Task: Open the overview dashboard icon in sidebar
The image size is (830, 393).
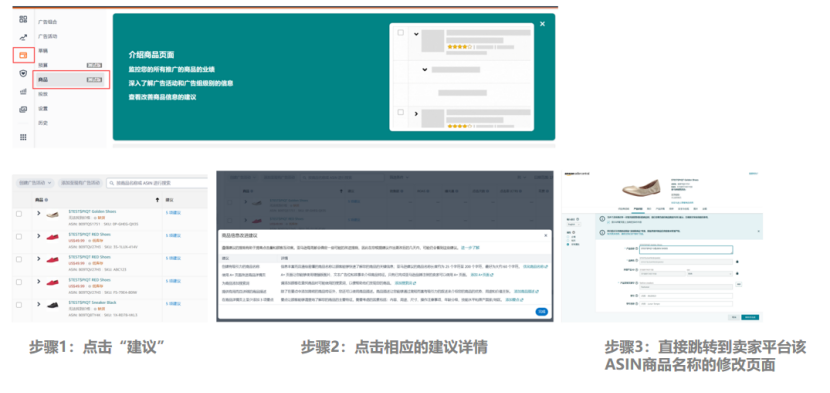Action: tap(23, 20)
